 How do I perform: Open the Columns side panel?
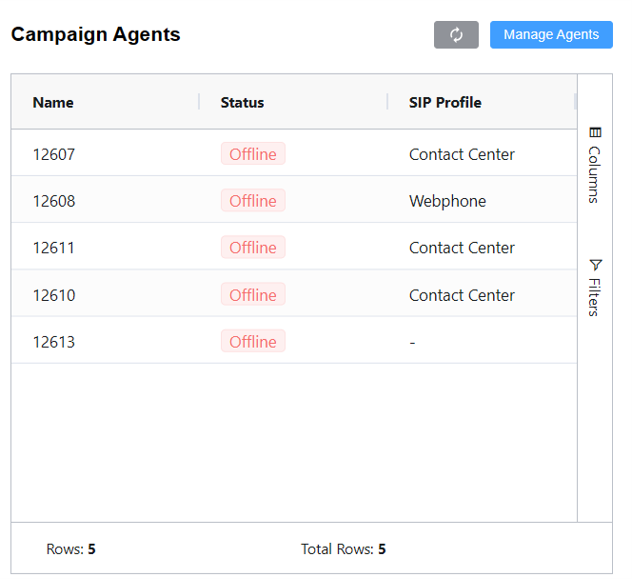(594, 166)
